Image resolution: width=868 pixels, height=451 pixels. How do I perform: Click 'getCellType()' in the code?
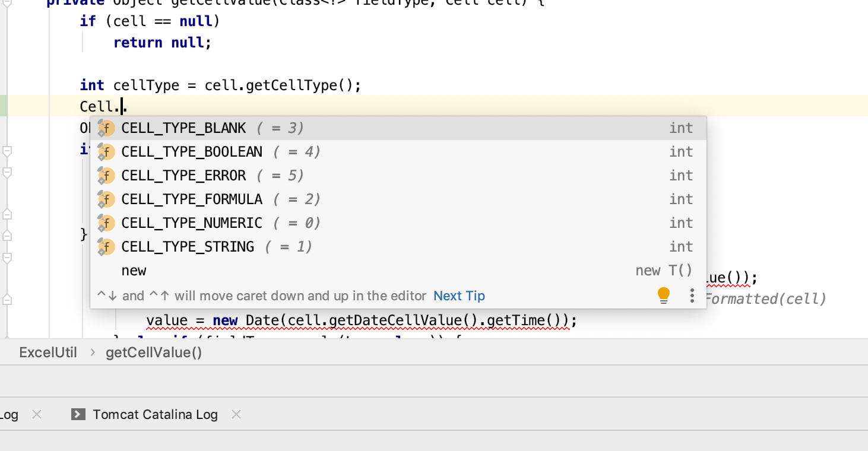pos(299,85)
